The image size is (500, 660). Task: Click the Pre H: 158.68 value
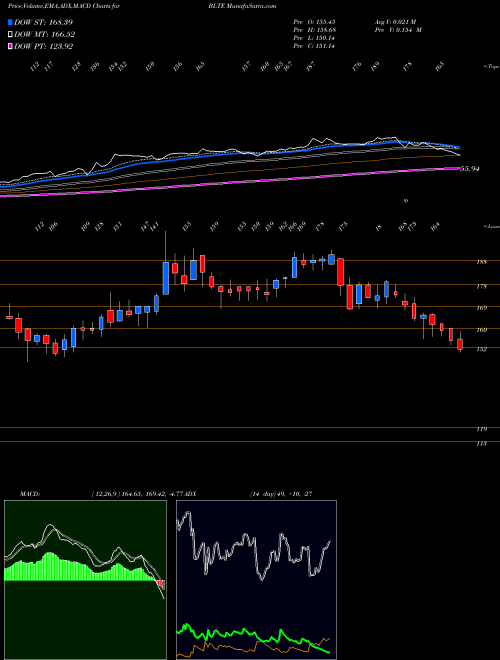coord(314,30)
